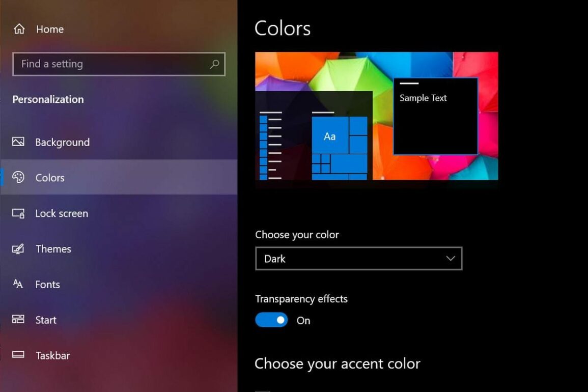Open the Choose your color dropdown
This screenshot has width=588, height=392.
[x=358, y=259]
